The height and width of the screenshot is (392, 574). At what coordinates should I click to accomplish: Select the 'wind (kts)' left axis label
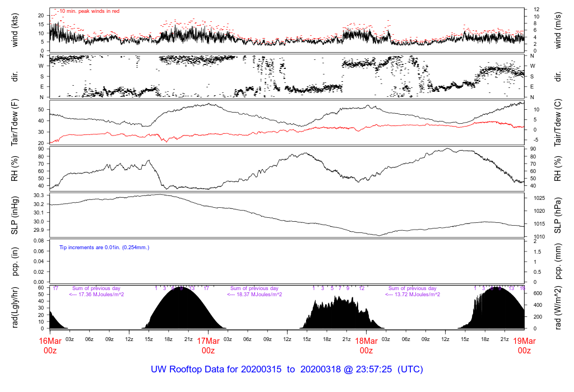pos(15,30)
